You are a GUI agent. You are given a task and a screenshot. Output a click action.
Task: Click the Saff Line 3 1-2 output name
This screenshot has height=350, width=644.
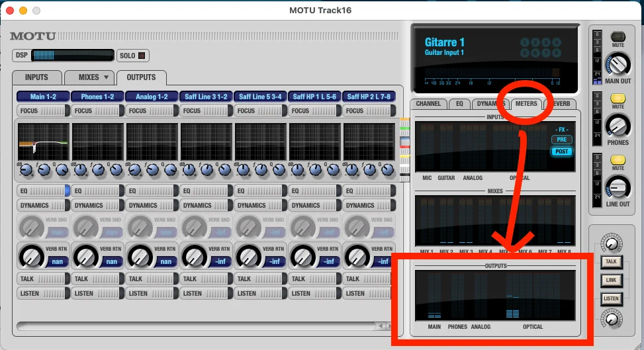pyautogui.click(x=206, y=97)
